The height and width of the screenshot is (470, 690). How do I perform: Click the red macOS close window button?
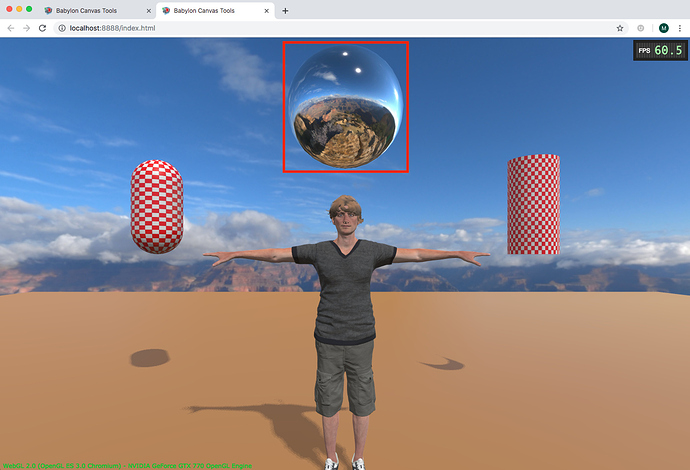[x=9, y=9]
